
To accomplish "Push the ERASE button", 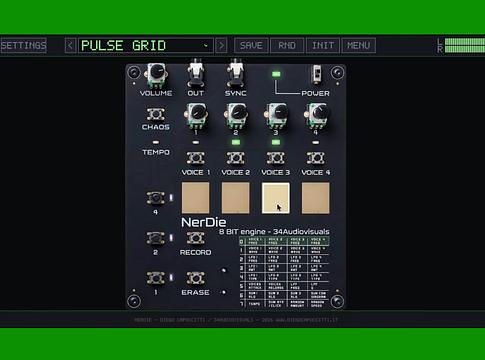I will point(196,278).
